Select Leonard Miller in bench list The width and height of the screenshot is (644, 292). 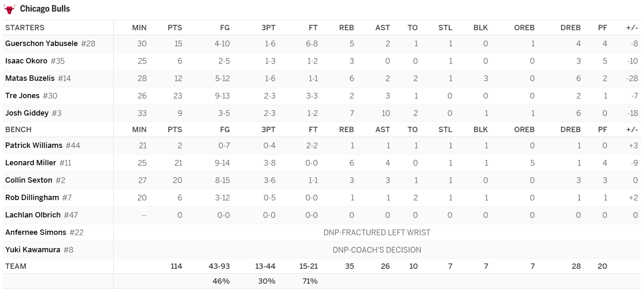coord(31,163)
